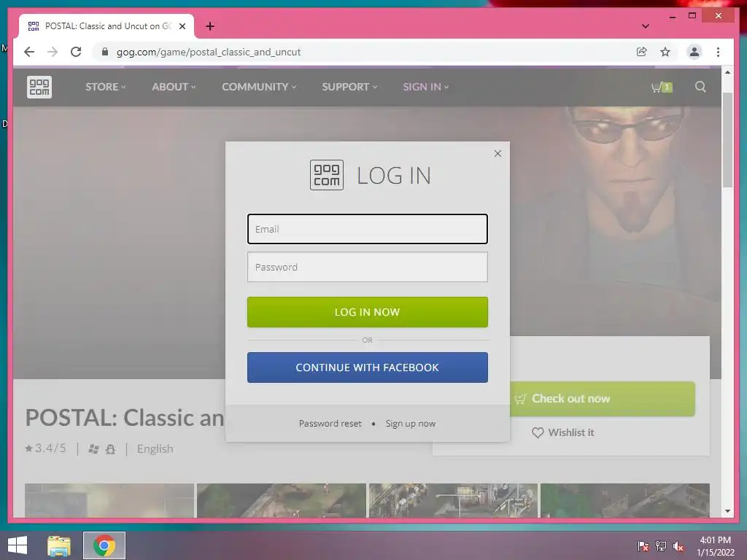
Task: Open the fourth game screenshot thumbnail
Action: (625, 500)
